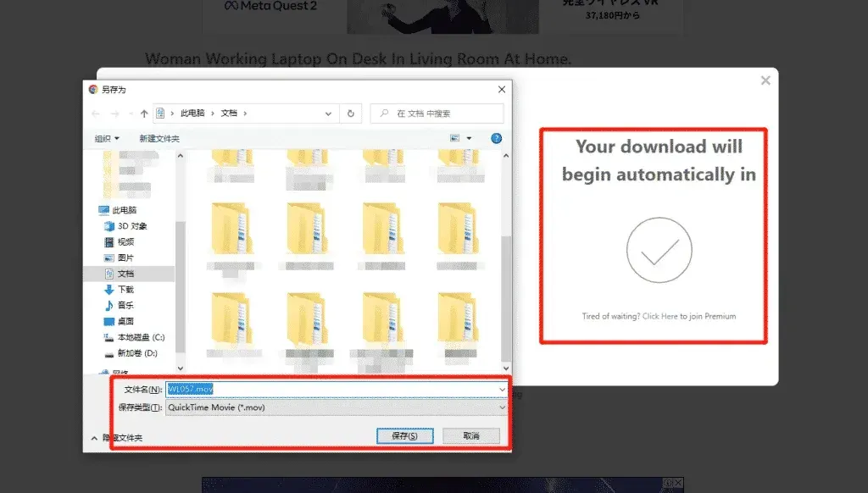Click the 取消 button
This screenshot has height=493, width=868.
[x=471, y=436]
